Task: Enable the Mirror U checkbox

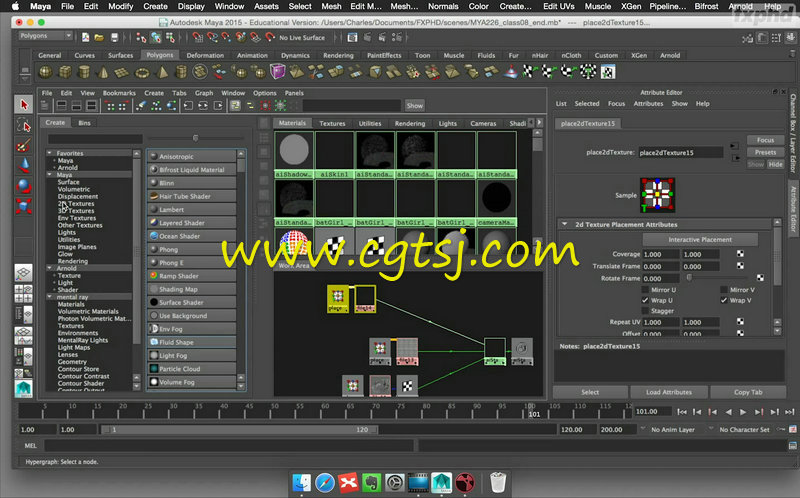Action: (645, 290)
